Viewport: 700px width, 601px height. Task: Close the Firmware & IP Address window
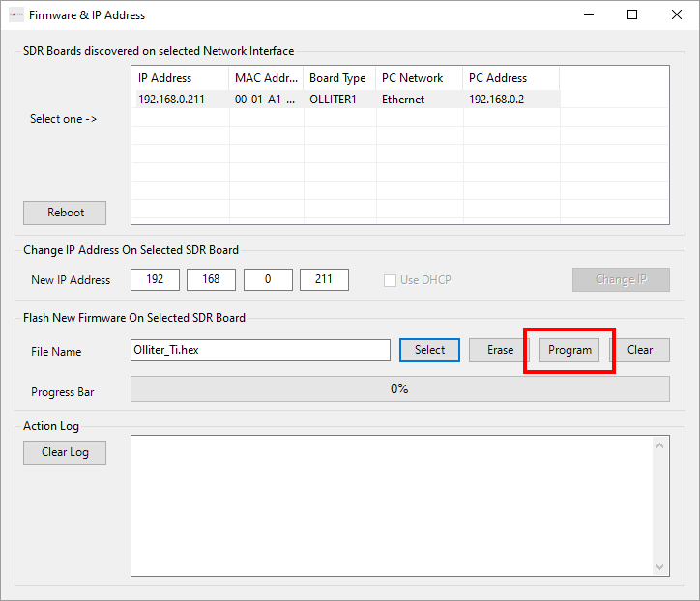pyautogui.click(x=677, y=14)
